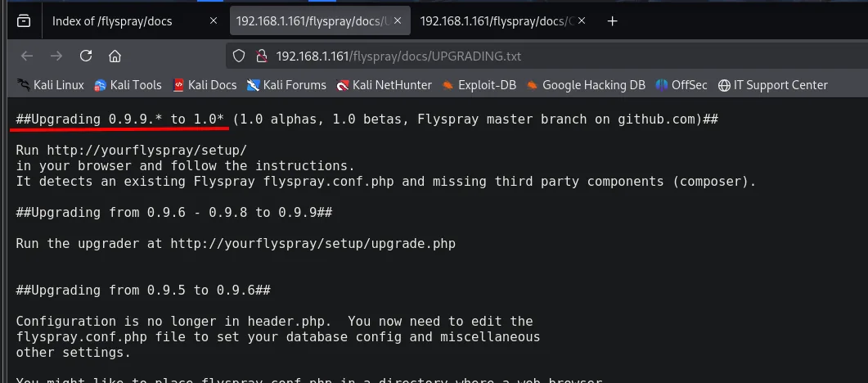Click '##Upgrading from 0.9.6 - 0.9.8 to 0.9.9##' heading
Screen dimensions: 868x383
pos(173,213)
